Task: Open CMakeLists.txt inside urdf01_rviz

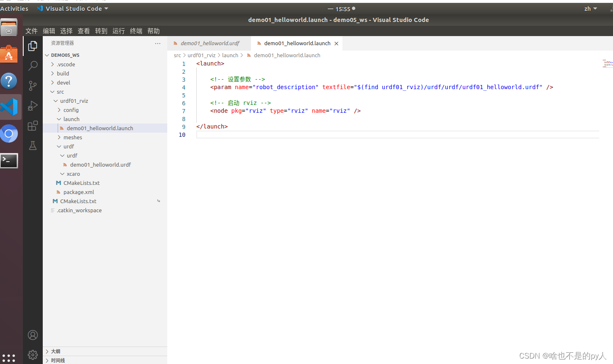Action: pyautogui.click(x=105, y=183)
